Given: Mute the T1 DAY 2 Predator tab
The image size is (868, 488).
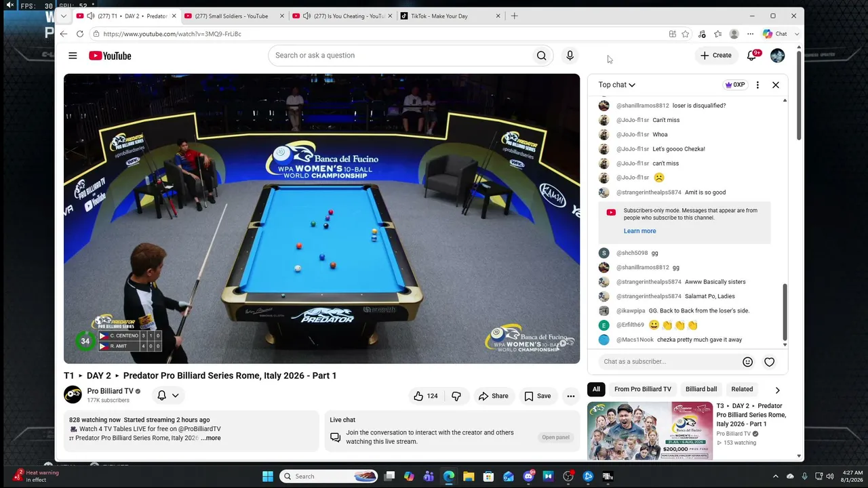Looking at the screenshot, I should click(x=90, y=16).
